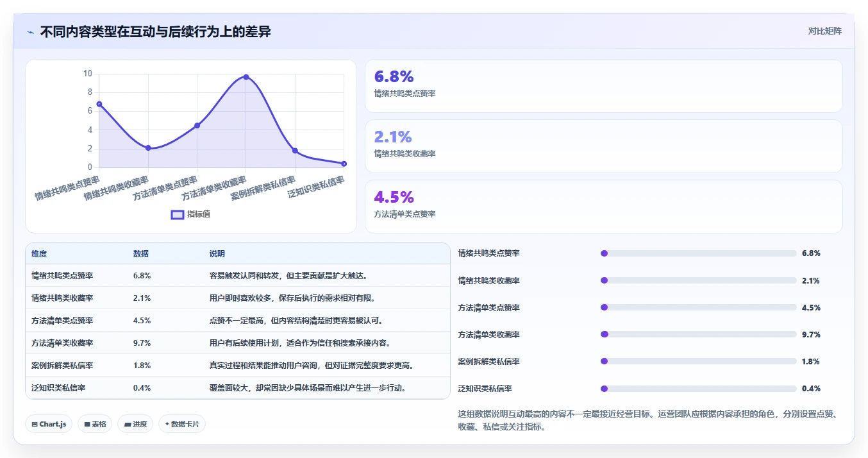Click the table cell 情绪共鸣类收藏率
This screenshot has height=458, width=868.
click(x=62, y=298)
